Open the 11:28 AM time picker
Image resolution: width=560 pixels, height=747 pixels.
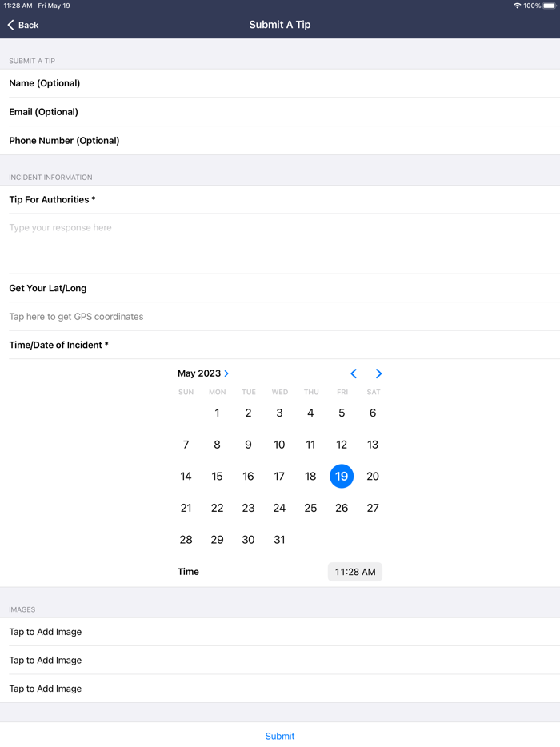pos(355,572)
